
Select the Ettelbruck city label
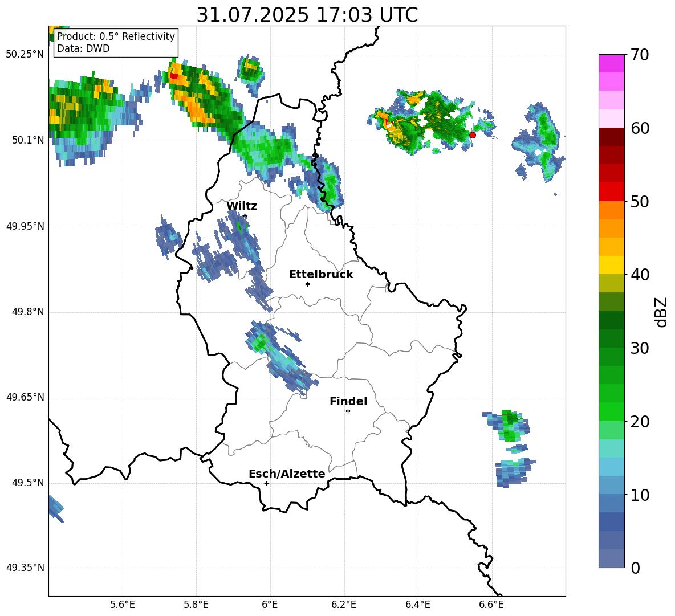[321, 275]
